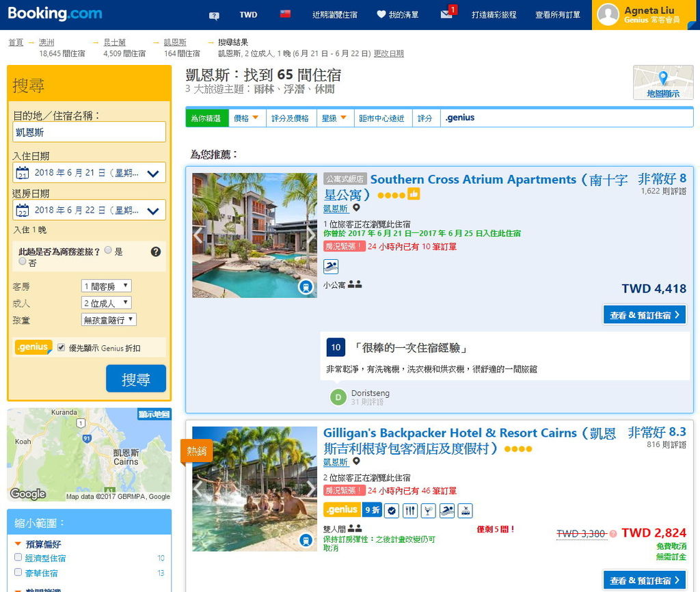Click the check-in calendar icon
The width and height of the screenshot is (700, 592).
[x=23, y=173]
